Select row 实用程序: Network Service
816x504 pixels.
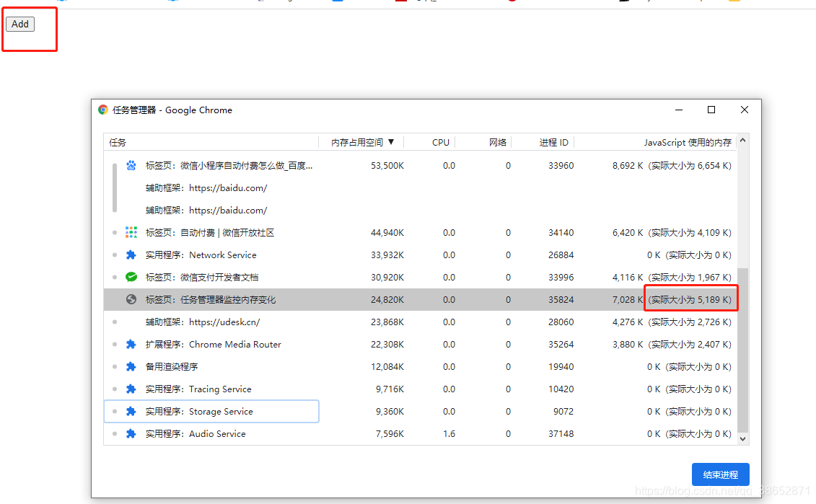pos(421,255)
